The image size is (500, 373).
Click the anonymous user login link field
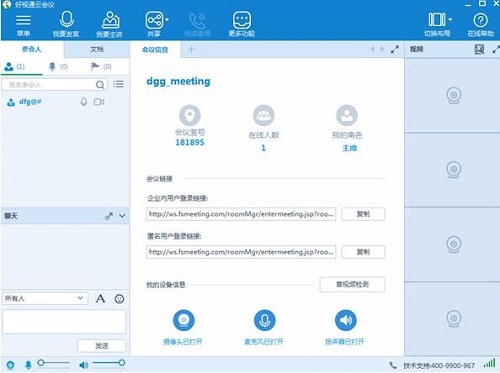[x=241, y=252]
